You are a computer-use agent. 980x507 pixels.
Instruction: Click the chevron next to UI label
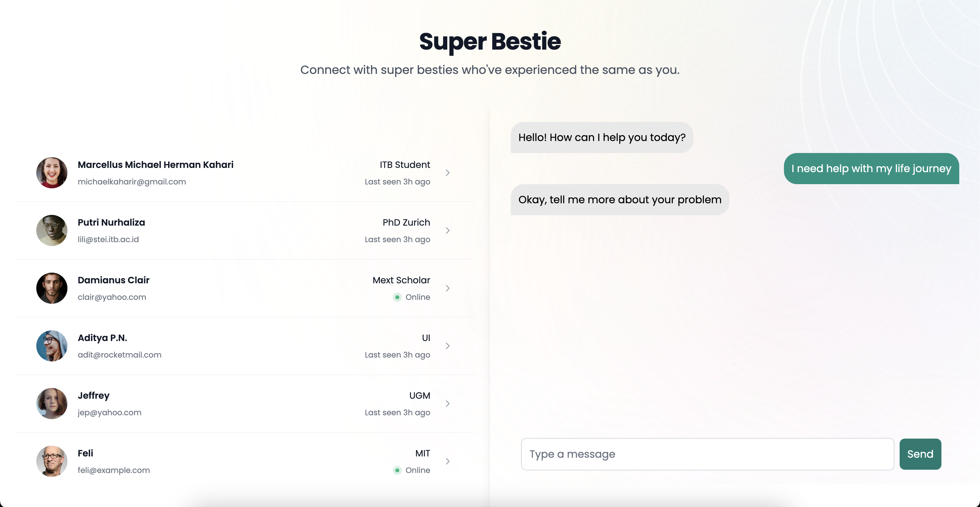point(448,346)
